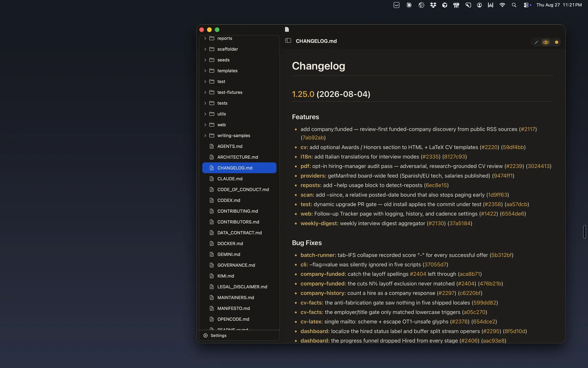Click the Bug Fixes section heading
This screenshot has height=368, width=588.
pos(307,243)
